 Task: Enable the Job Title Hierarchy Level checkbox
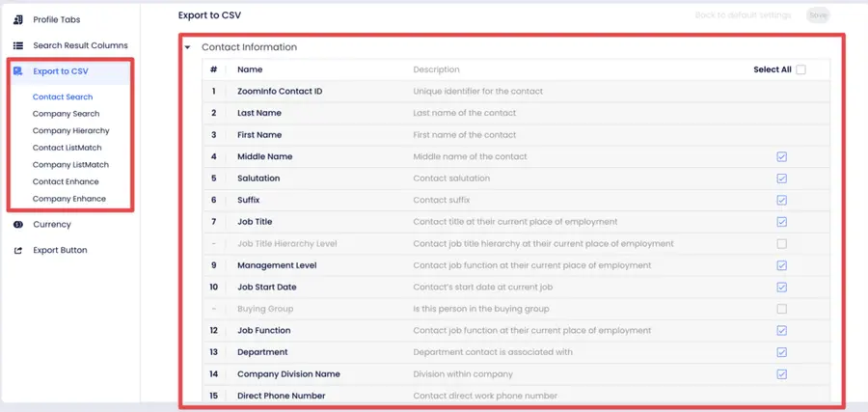pyautogui.click(x=781, y=244)
